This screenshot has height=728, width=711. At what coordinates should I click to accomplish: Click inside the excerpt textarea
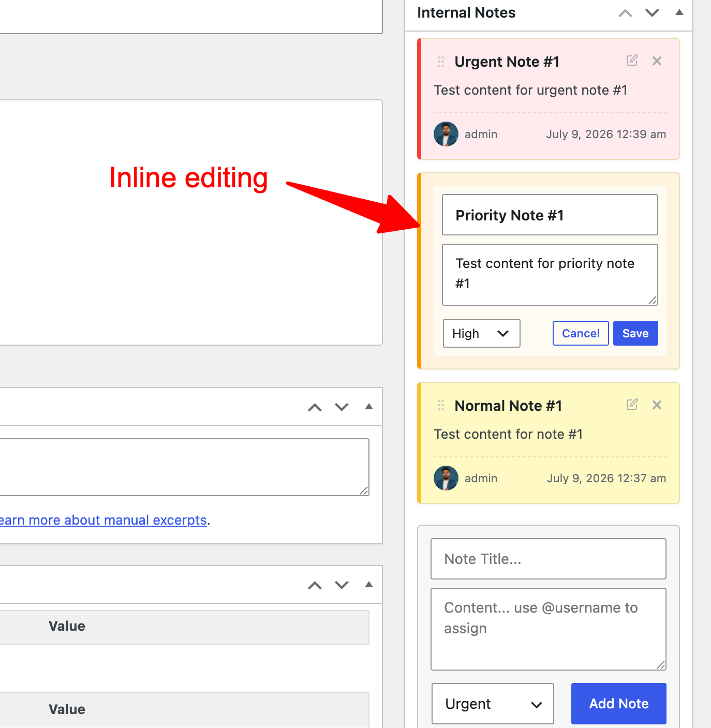click(x=184, y=467)
